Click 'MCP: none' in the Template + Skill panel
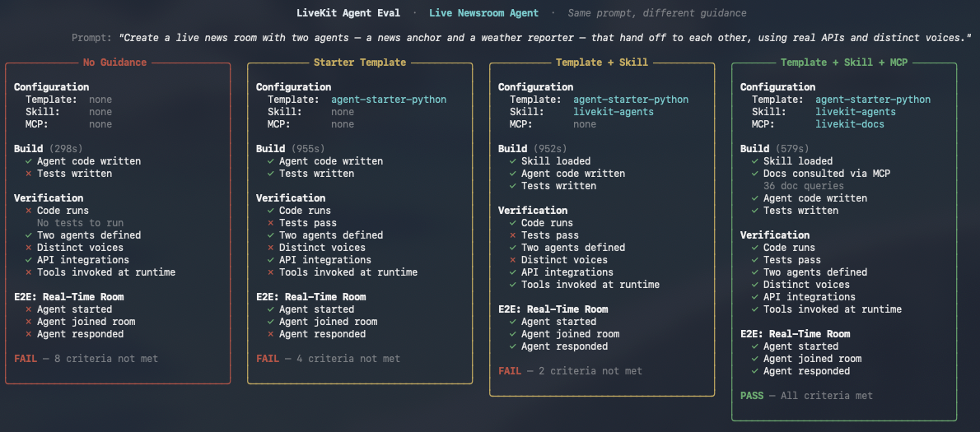Viewport: 980px width, 432px height. 553,124
